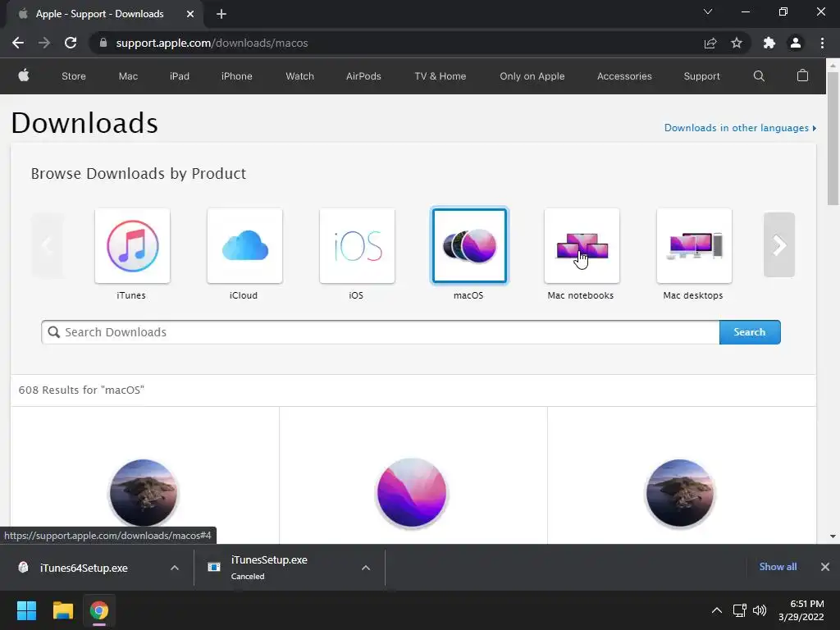The height and width of the screenshot is (630, 840).
Task: Select the Mac notebooks product icon
Action: 582,246
